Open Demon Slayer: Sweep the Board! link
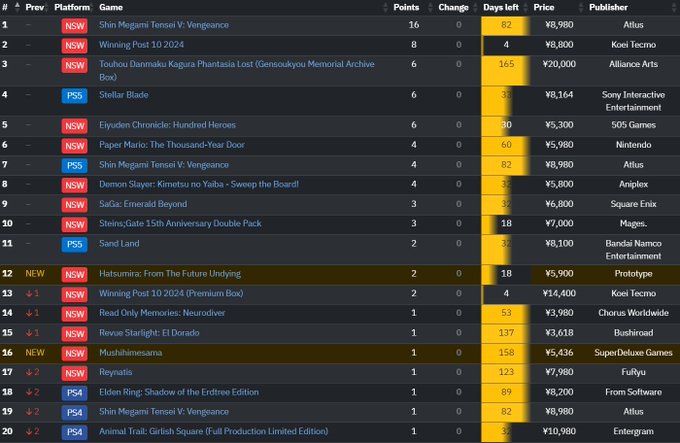Image resolution: width=680 pixels, height=443 pixels. click(199, 184)
